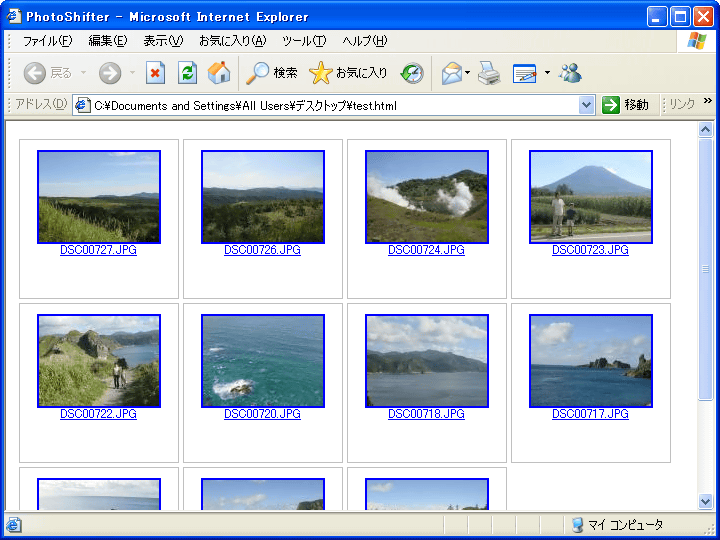Click the Windows flag logo

[697, 41]
